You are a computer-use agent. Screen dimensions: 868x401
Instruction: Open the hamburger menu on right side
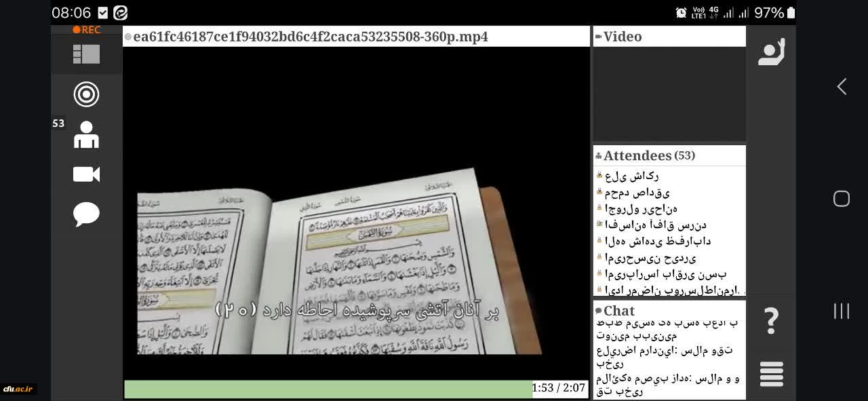(x=771, y=374)
